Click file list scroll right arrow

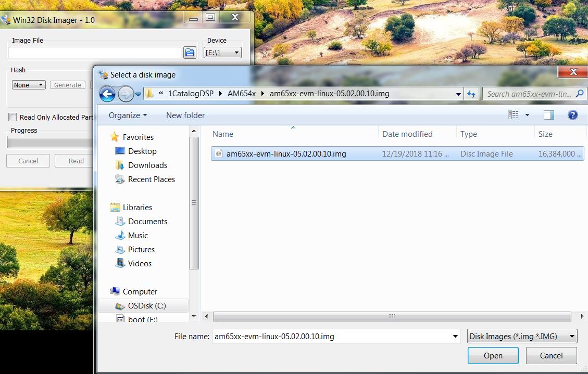click(582, 316)
